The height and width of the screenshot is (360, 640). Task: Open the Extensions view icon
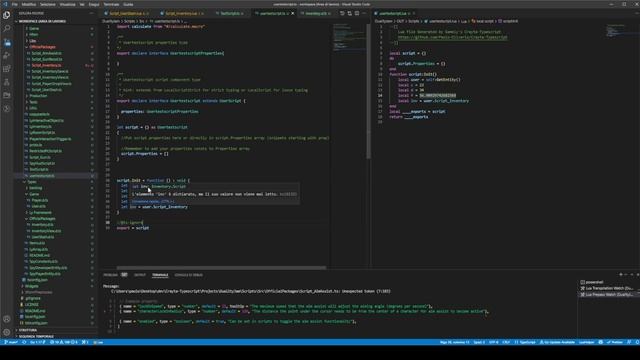pyautogui.click(x=7, y=69)
